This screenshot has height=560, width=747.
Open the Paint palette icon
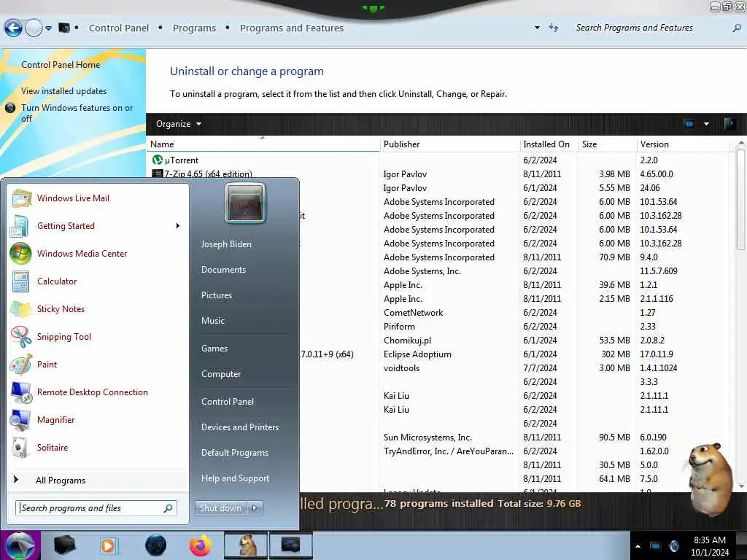[x=20, y=365]
